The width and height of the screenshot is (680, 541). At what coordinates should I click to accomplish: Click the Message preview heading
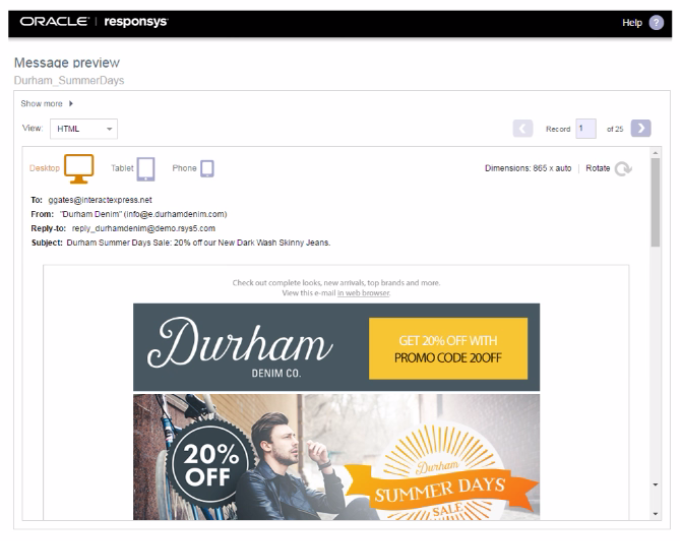[x=67, y=63]
